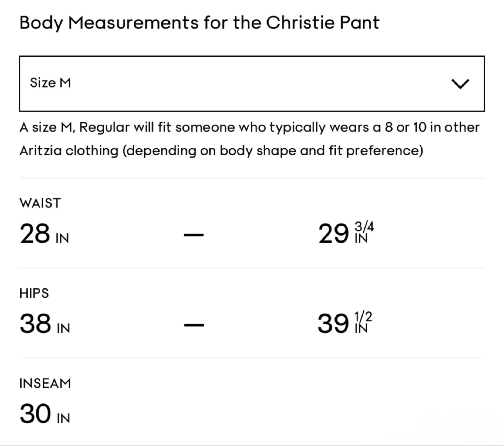Click the 'Aritzia clothing' text line
Image resolution: width=504 pixels, height=446 pixels.
tap(221, 151)
